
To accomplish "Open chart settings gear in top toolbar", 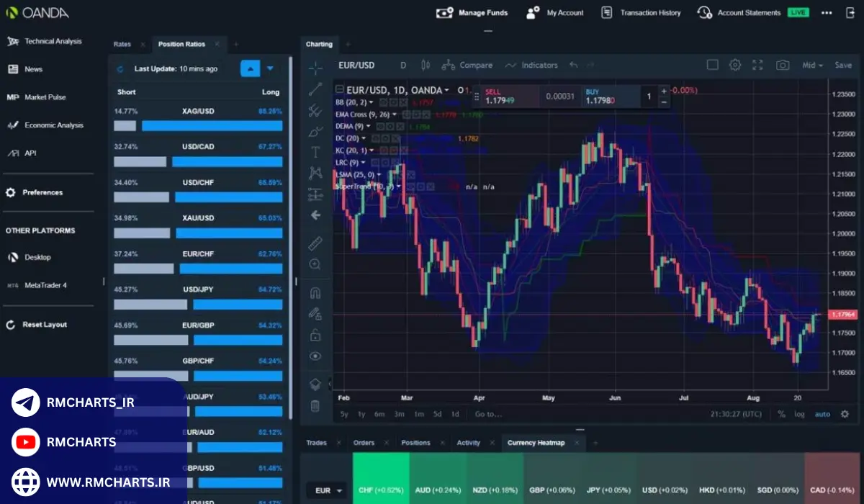I will [x=734, y=65].
